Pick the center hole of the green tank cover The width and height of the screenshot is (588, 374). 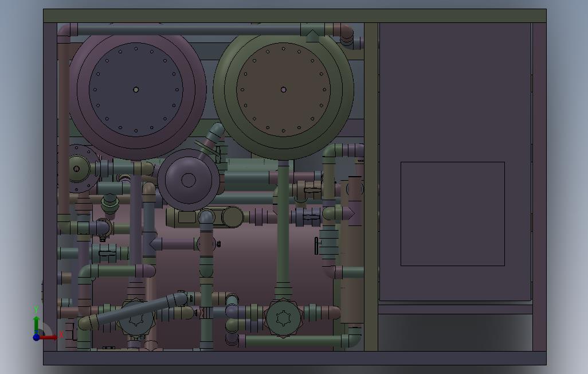[x=284, y=89]
